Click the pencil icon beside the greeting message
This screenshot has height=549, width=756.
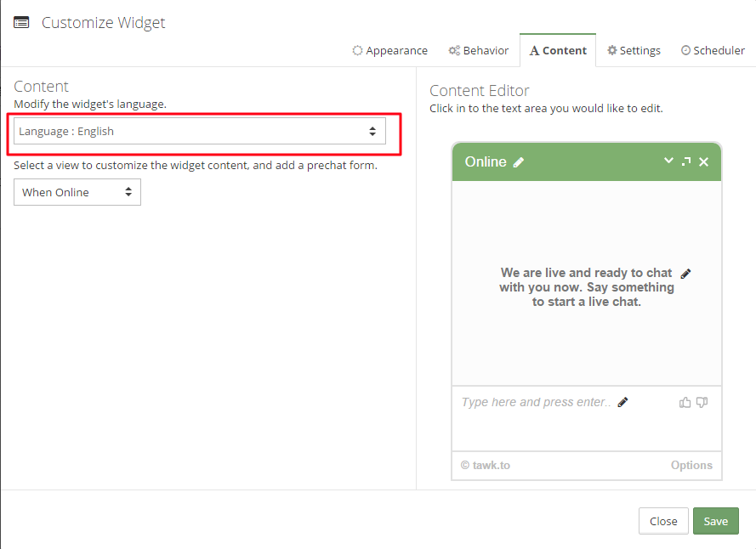[685, 274]
